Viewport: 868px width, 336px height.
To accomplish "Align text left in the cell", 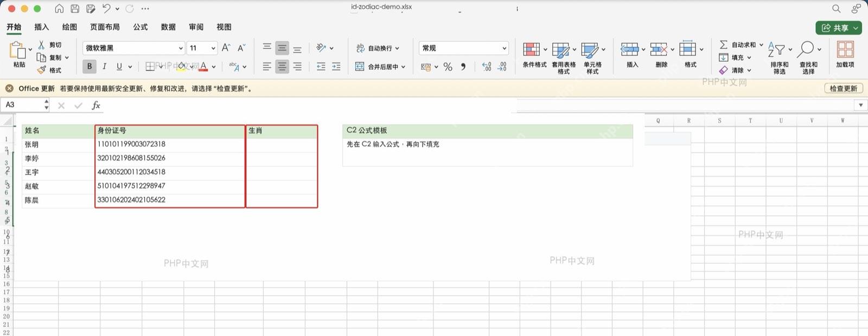I will pyautogui.click(x=267, y=67).
